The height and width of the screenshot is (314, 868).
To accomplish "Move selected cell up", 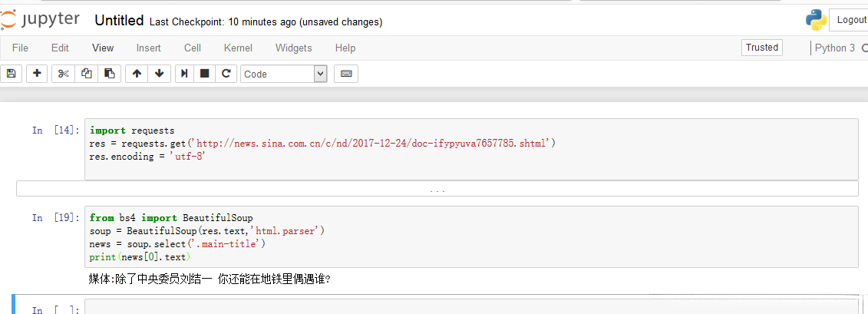I will [x=137, y=74].
